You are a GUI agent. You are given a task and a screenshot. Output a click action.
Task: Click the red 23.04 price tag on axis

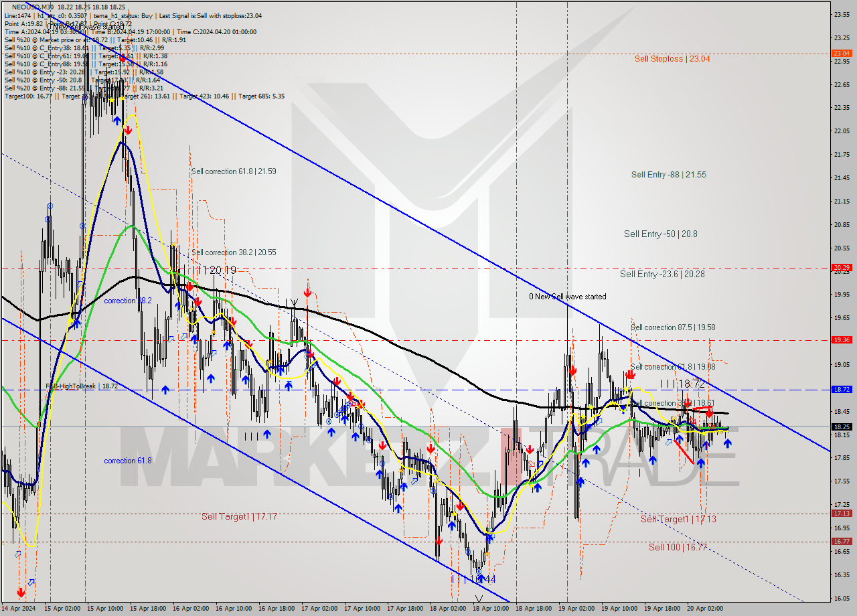tap(841, 53)
